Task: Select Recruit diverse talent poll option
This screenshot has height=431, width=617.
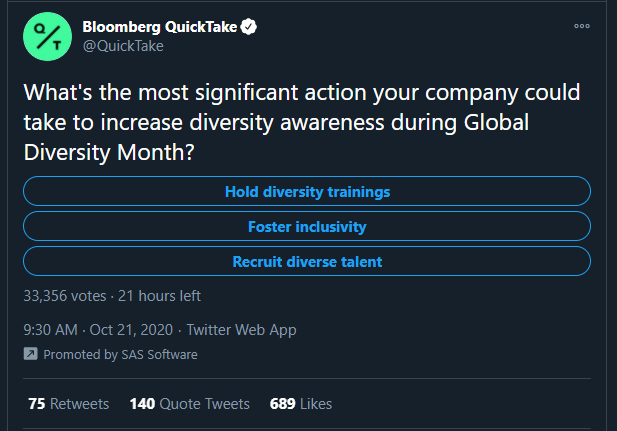Action: point(307,261)
